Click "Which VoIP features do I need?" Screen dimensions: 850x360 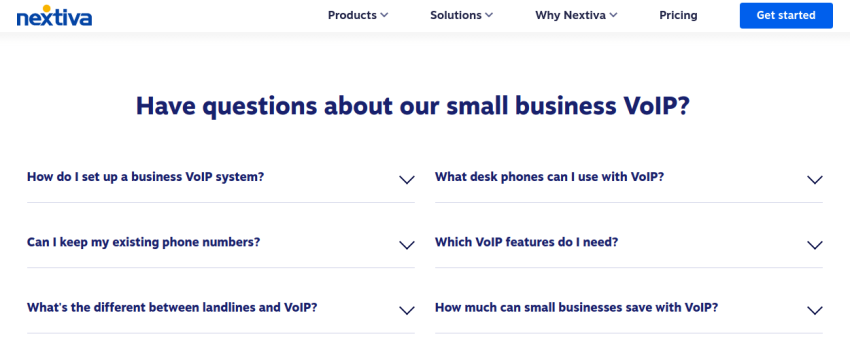[526, 242]
